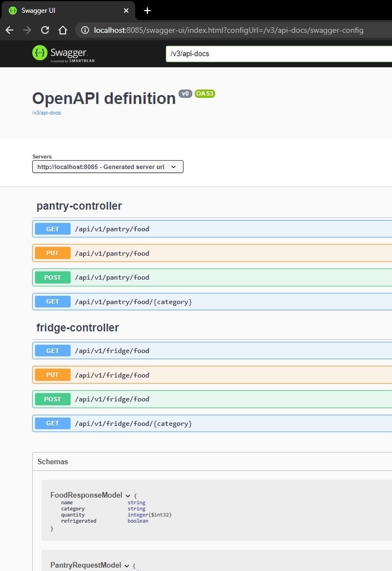The height and width of the screenshot is (571, 392).
Task: Expand POST /api/v1/fridge/food operation
Action: point(212,399)
